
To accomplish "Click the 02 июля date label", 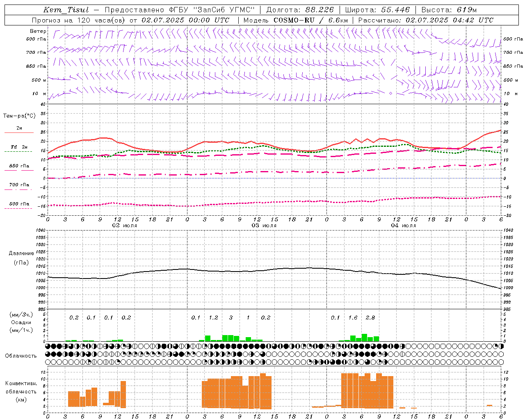I will pyautogui.click(x=125, y=225).
